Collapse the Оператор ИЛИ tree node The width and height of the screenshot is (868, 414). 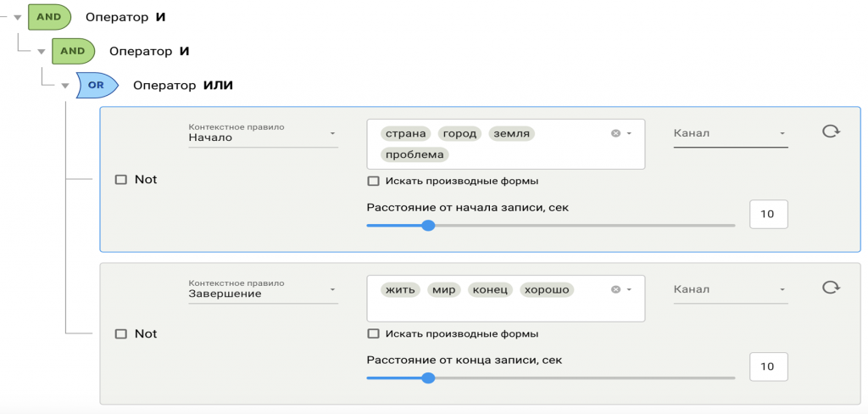point(64,86)
